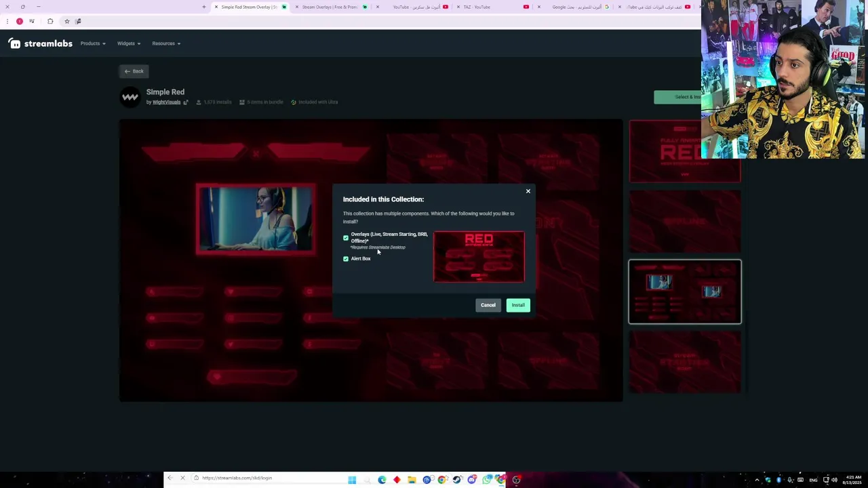Screen dimensions: 868x488
Task: Select the Stream Starting thumbnail
Action: point(685,362)
